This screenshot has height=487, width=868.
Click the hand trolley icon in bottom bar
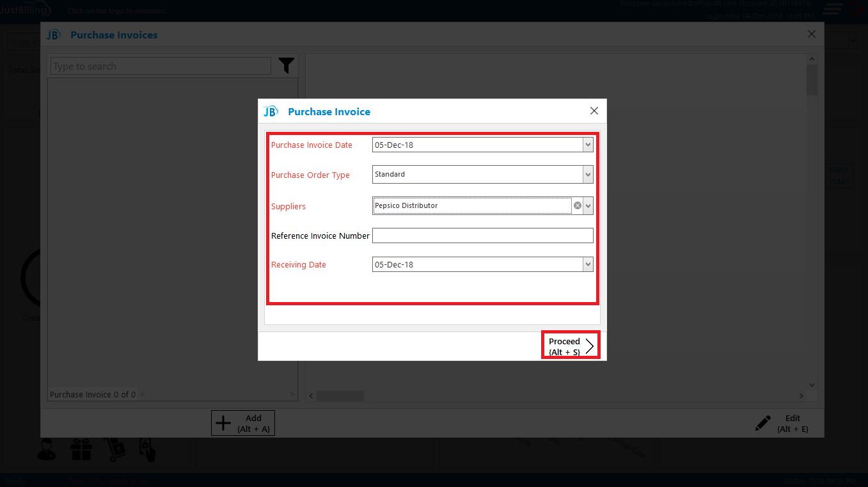pyautogui.click(x=114, y=450)
